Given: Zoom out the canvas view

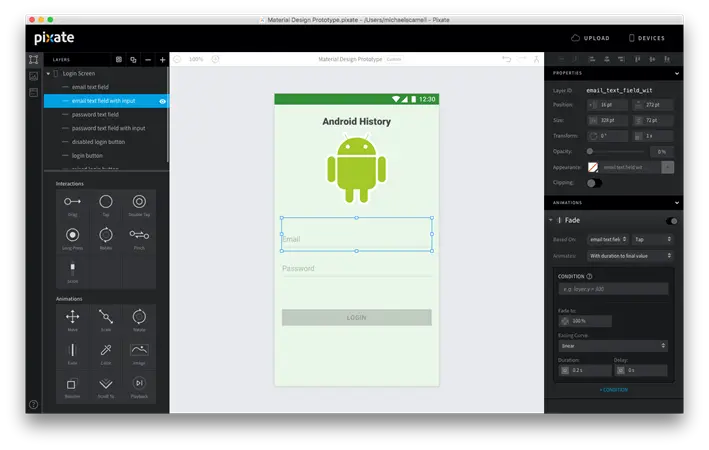Looking at the screenshot, I should (x=177, y=59).
